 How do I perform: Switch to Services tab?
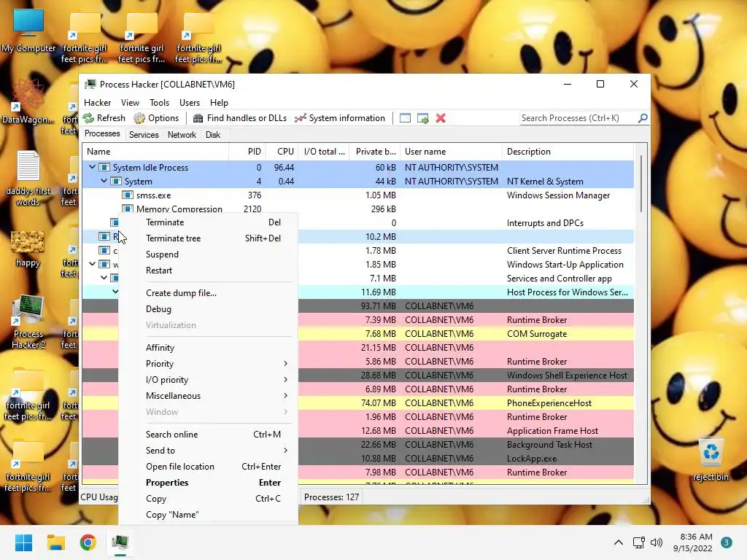144,135
